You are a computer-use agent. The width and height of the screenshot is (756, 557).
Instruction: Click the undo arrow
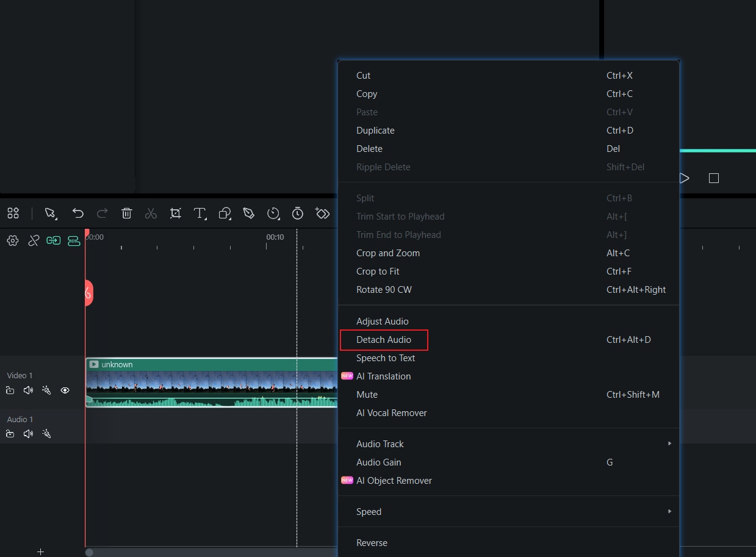(77, 213)
